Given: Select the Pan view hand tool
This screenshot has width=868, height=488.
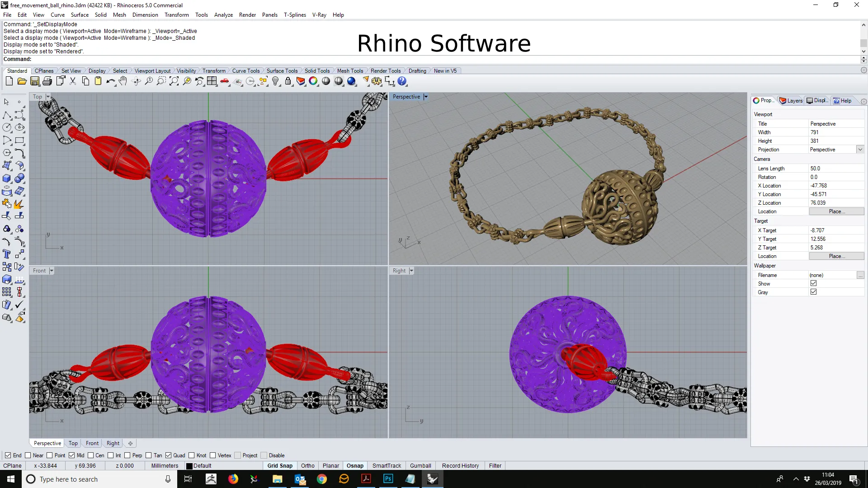Looking at the screenshot, I should 123,81.
